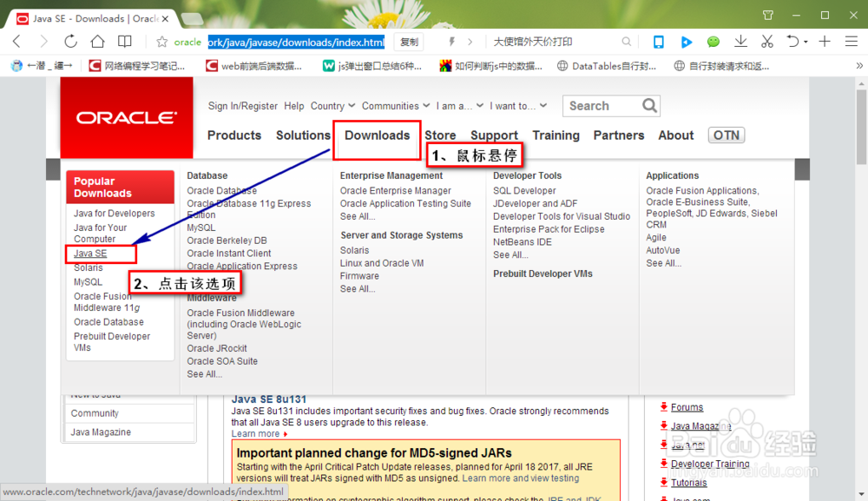Click the scissors screenshot tool icon
868x501 pixels.
(x=766, y=42)
